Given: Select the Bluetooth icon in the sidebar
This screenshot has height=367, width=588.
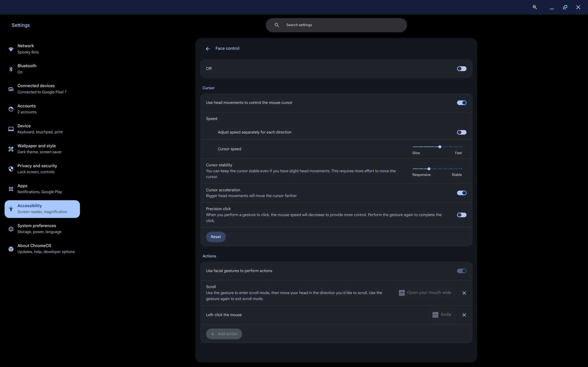Looking at the screenshot, I should coord(11,69).
